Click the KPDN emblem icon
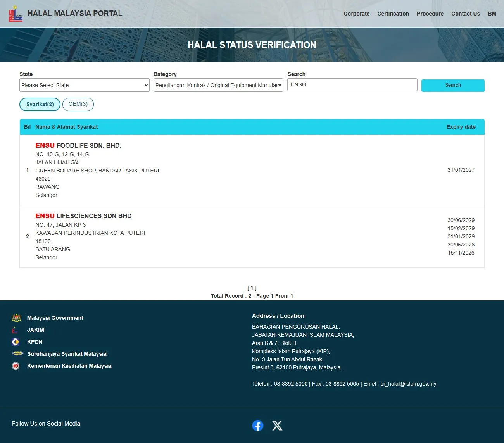The image size is (504, 443). [x=16, y=342]
